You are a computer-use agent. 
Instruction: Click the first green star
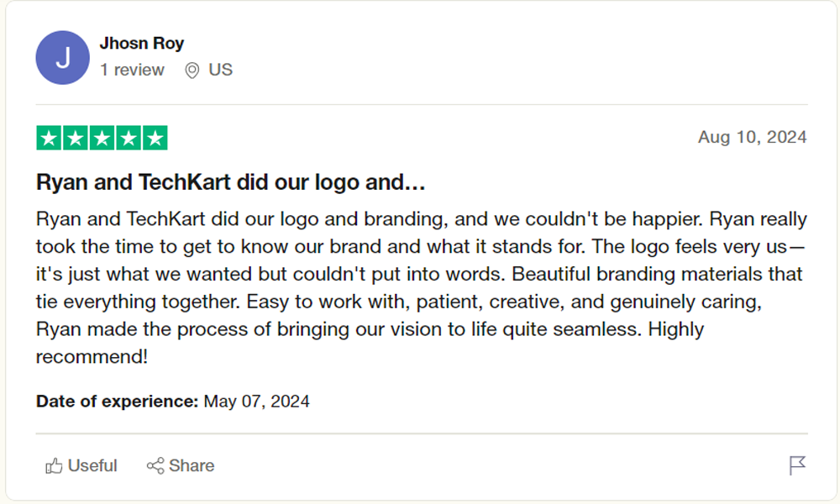tap(49, 139)
